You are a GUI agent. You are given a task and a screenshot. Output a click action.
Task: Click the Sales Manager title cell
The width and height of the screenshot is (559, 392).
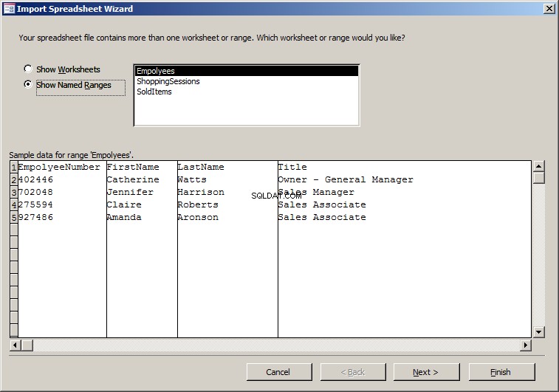pos(405,192)
